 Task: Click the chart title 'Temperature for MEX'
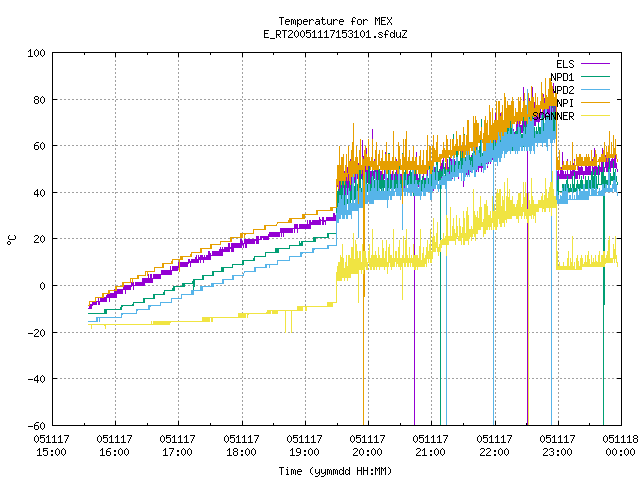point(335,21)
